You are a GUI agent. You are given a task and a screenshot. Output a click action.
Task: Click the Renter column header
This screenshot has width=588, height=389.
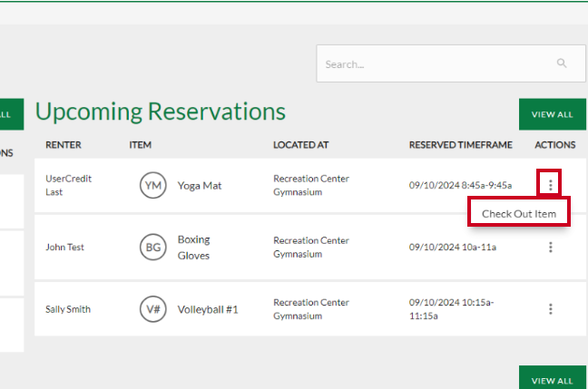[64, 145]
